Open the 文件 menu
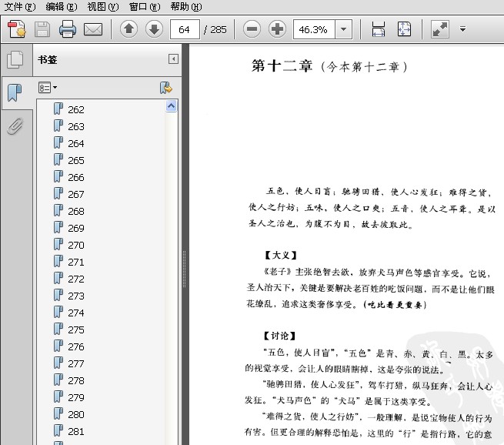 tap(19, 6)
